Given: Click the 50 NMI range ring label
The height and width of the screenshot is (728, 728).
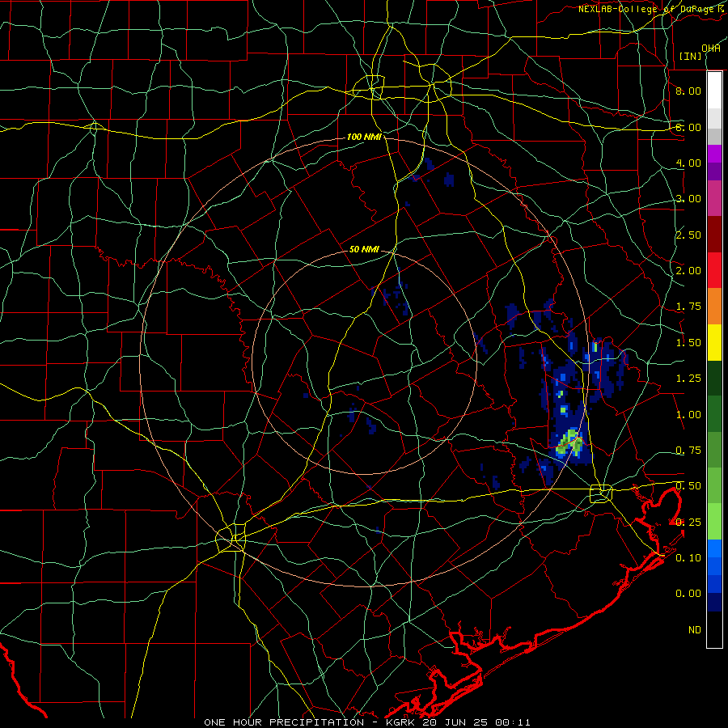Looking at the screenshot, I should (x=364, y=249).
